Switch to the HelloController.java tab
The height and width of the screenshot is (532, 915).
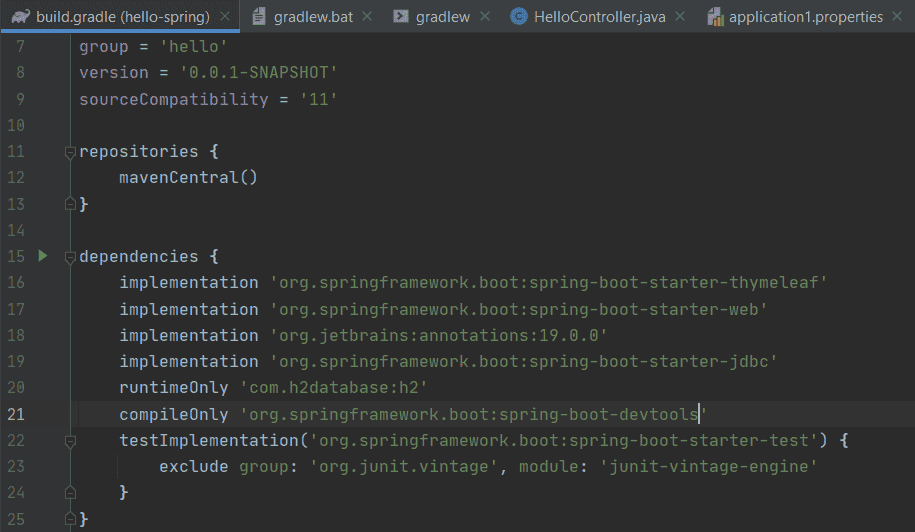(x=599, y=17)
